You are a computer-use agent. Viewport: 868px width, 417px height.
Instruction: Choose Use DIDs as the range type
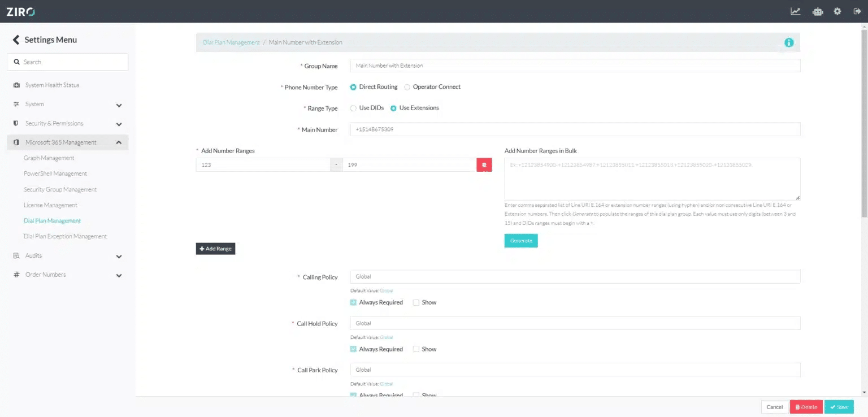point(353,108)
